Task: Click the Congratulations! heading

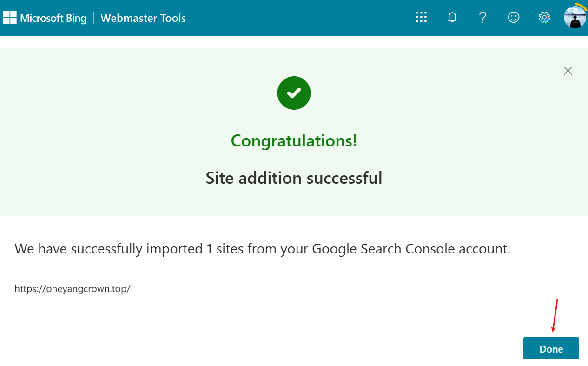Action: [294, 140]
